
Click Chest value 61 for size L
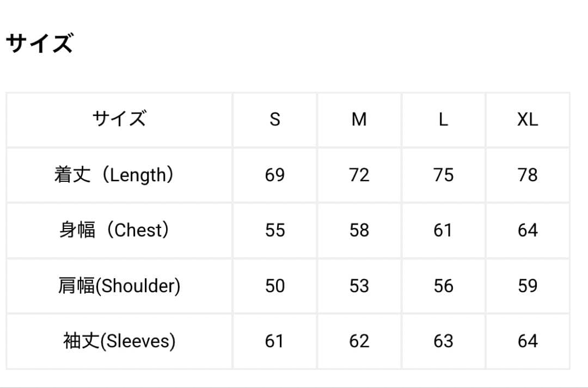coord(443,230)
